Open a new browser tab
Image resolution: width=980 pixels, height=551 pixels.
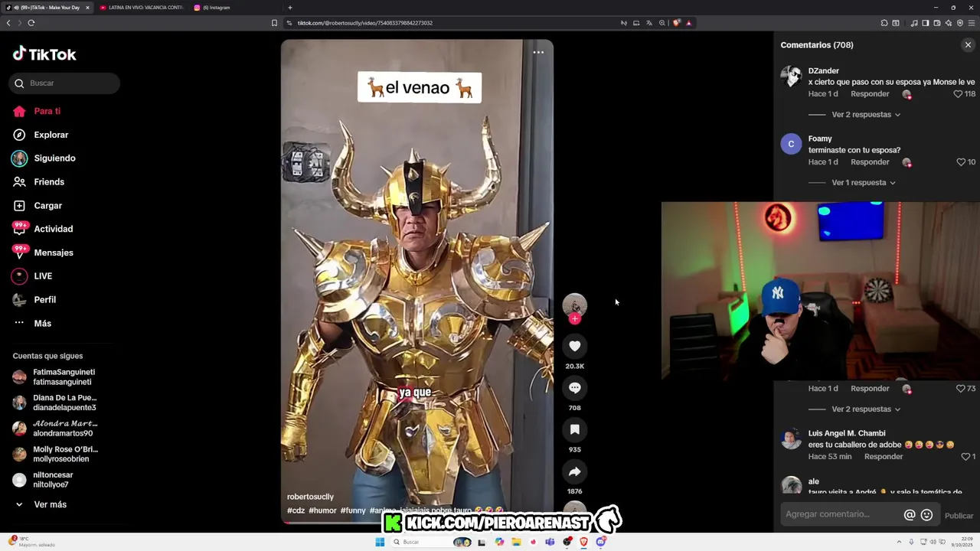coord(290,8)
